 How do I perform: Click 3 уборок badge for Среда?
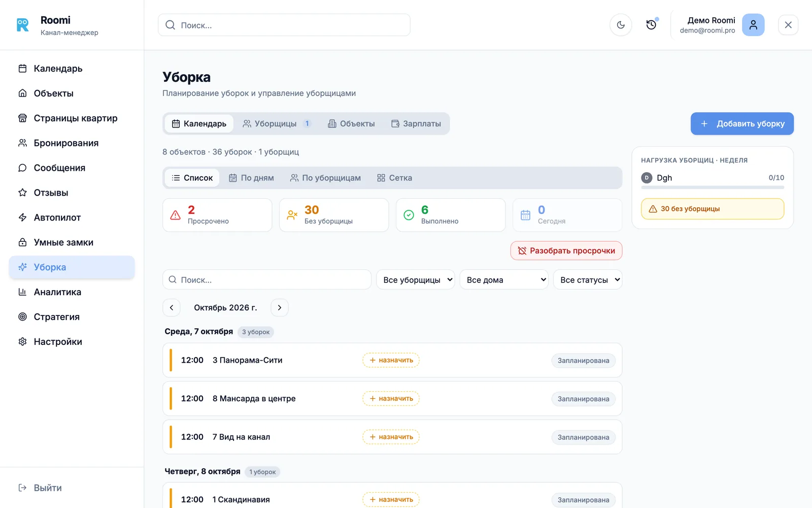(x=256, y=332)
